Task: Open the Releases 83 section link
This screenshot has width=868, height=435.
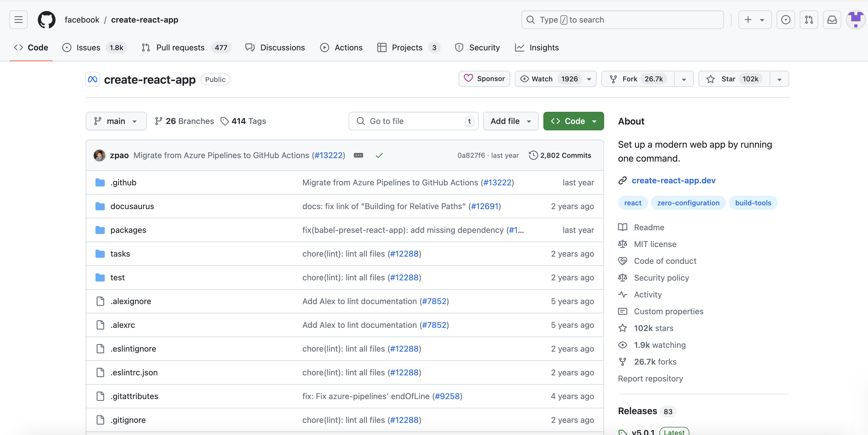Action: click(647, 411)
